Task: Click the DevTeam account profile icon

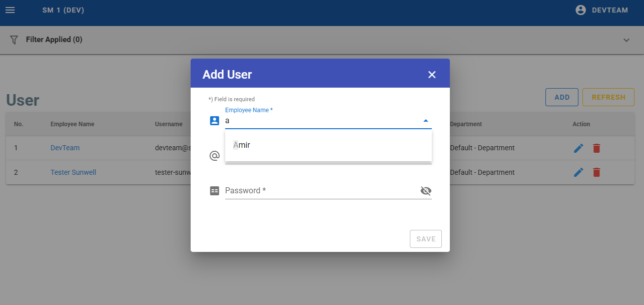Action: (580, 10)
